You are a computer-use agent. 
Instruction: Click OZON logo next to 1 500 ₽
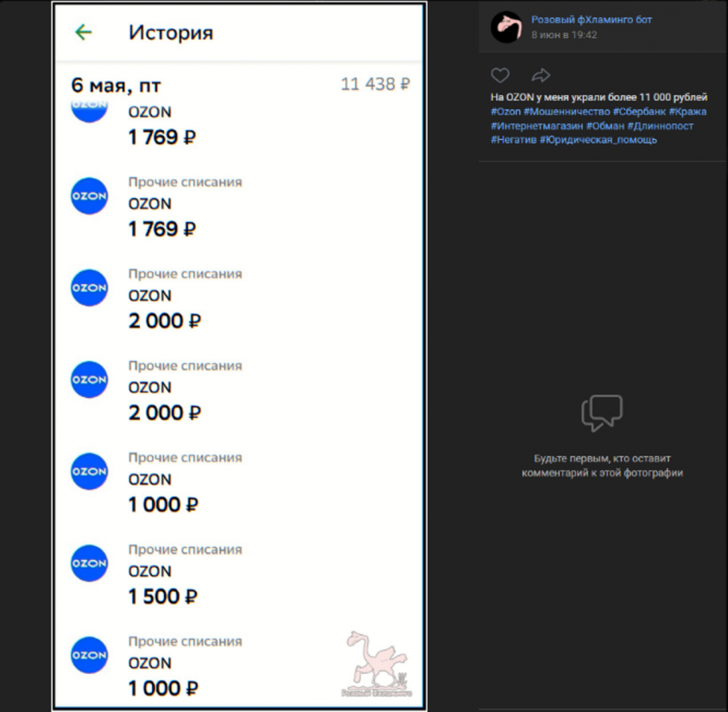pos(89,563)
